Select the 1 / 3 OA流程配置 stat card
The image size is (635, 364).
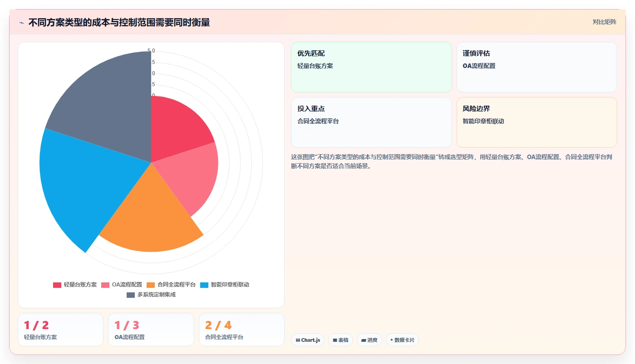point(151,330)
